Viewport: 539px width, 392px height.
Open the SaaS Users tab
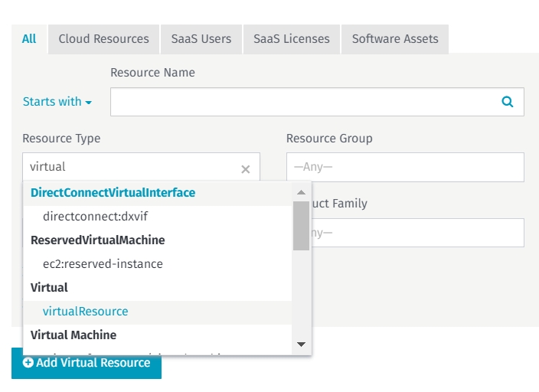coord(201,39)
